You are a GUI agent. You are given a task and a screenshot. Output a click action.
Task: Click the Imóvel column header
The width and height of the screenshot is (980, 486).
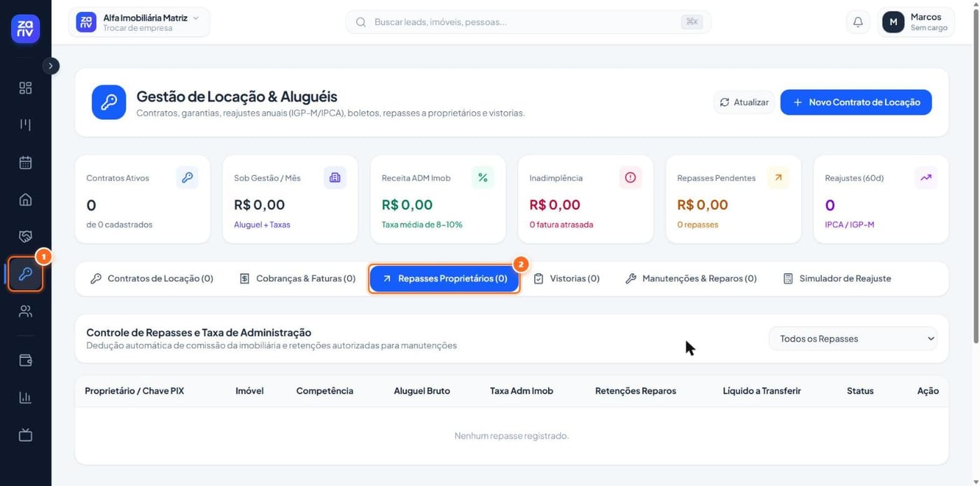point(249,391)
